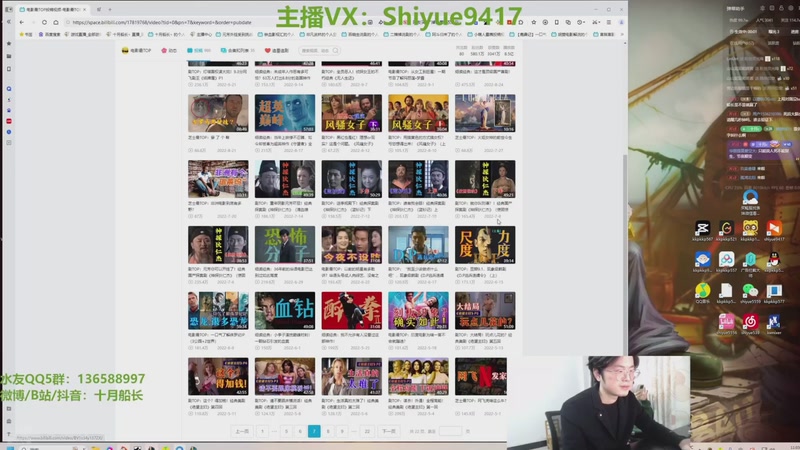Open a new browser tab with plus

[x=110, y=9]
